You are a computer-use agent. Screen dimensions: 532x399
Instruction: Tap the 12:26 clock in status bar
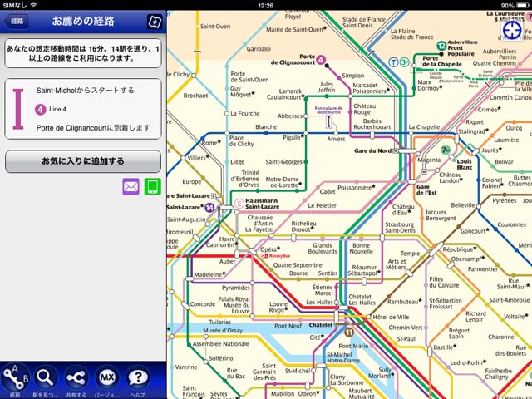point(266,5)
